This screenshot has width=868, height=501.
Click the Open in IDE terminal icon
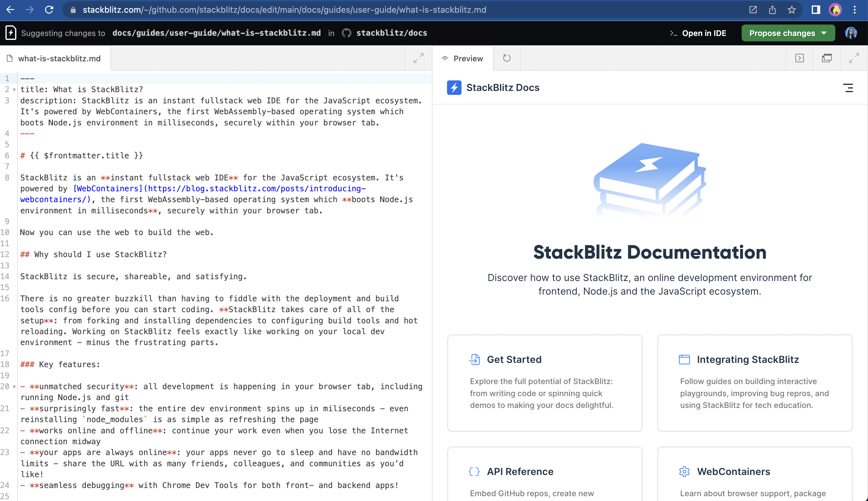[x=674, y=33]
